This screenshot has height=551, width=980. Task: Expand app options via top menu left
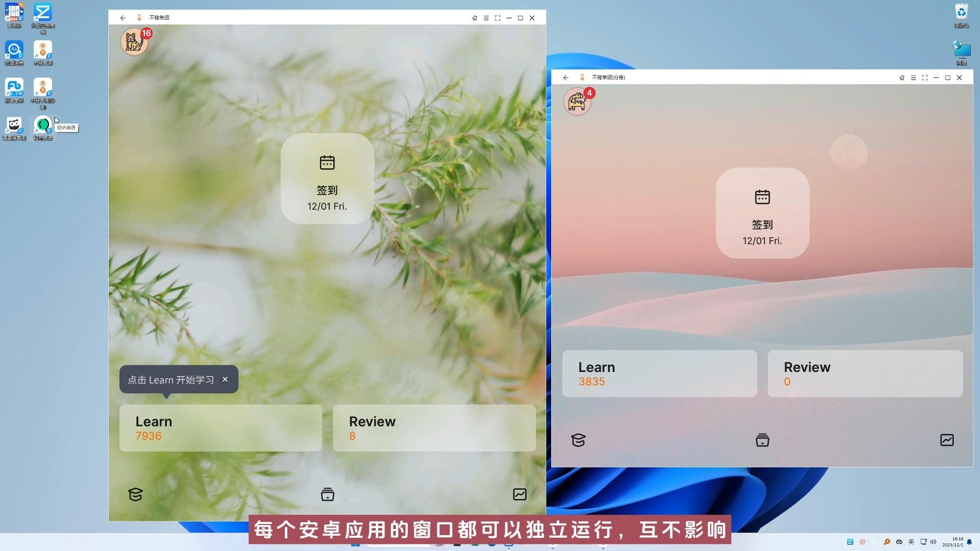(x=485, y=17)
